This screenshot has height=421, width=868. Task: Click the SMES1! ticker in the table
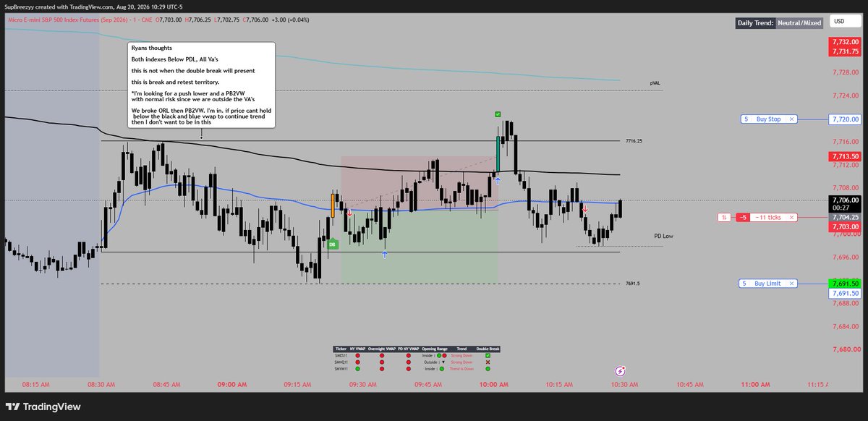pyautogui.click(x=341, y=355)
